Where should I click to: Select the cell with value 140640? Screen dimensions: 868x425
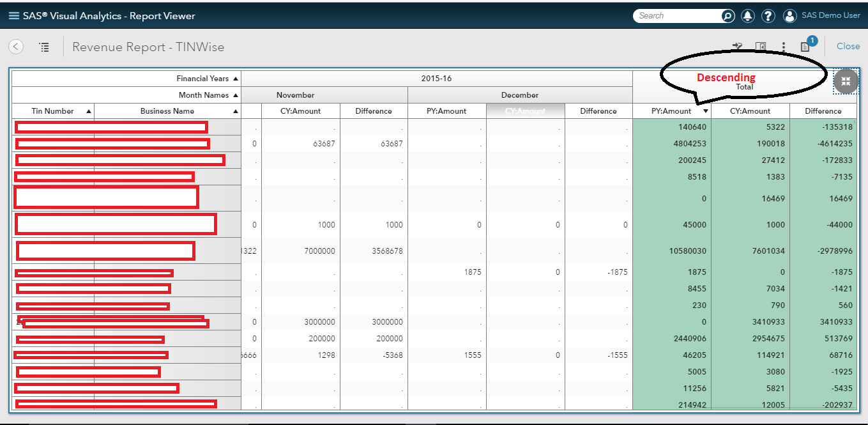[672, 127]
